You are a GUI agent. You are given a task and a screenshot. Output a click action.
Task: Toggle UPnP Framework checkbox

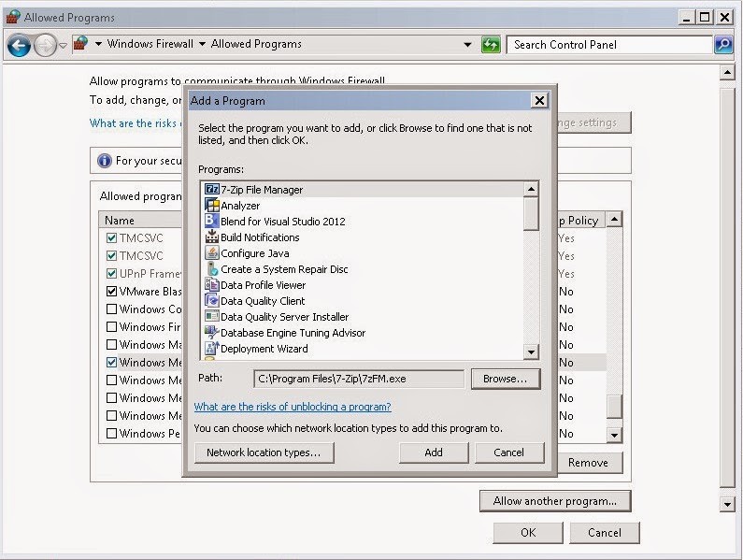click(x=112, y=274)
